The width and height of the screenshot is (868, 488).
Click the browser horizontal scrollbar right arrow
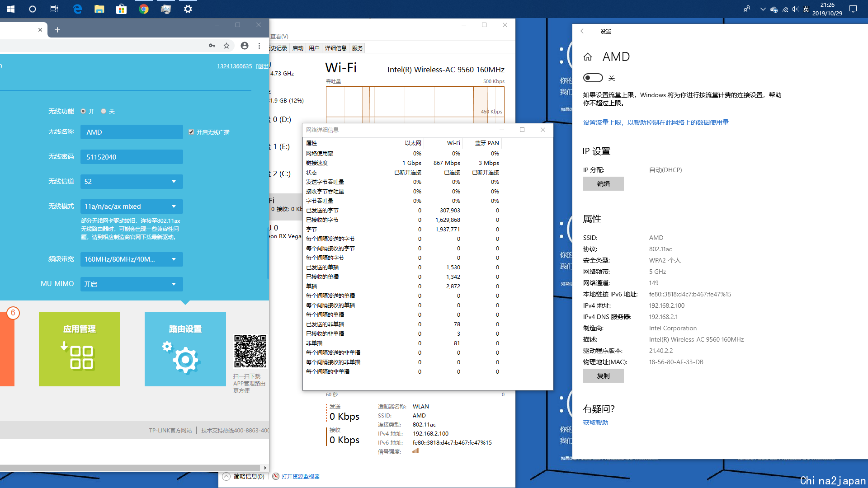click(265, 468)
